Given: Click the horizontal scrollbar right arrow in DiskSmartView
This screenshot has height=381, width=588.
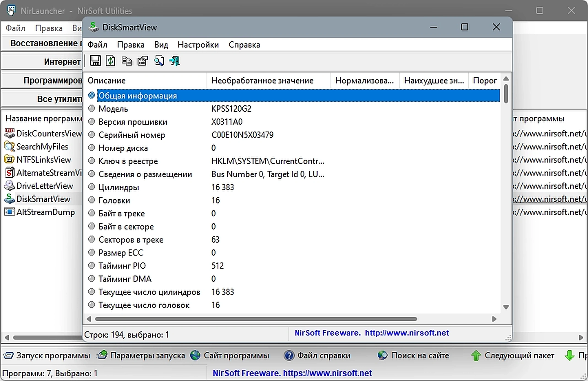Looking at the screenshot, I should 494,319.
